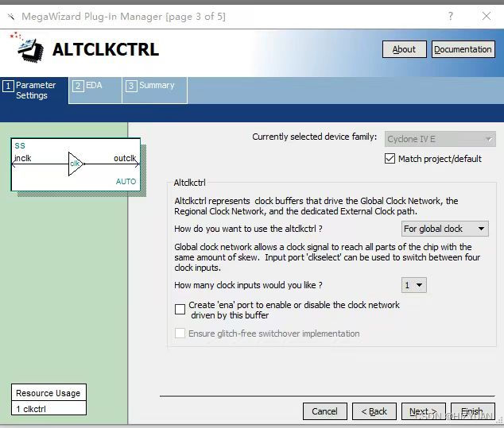
Task: Click the clk buffer triangle symbol in diagram
Action: [x=76, y=164]
